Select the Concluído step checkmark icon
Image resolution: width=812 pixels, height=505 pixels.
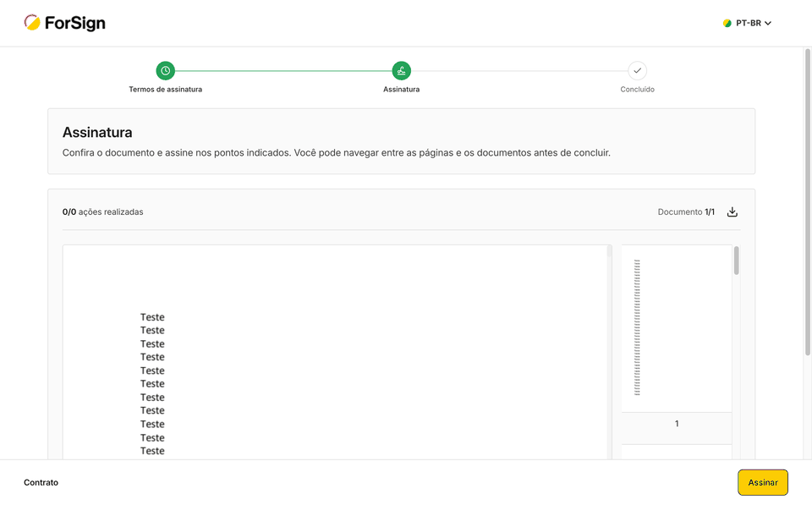[x=638, y=70]
